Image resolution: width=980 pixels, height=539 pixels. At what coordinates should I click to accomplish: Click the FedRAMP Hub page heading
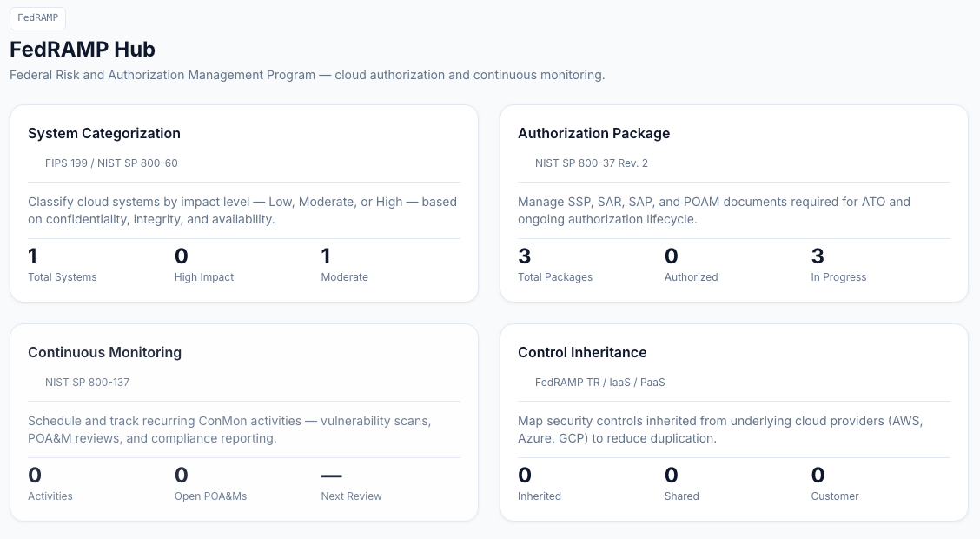pyautogui.click(x=83, y=50)
